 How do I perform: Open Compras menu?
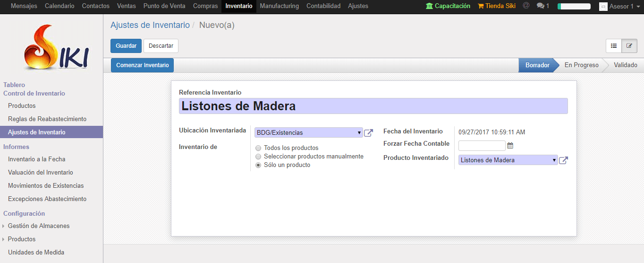(205, 6)
